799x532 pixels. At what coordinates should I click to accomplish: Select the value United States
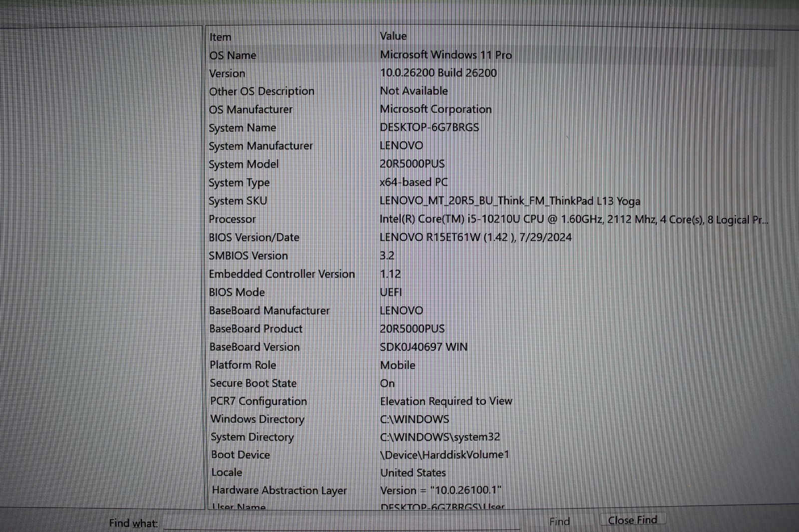(x=413, y=473)
